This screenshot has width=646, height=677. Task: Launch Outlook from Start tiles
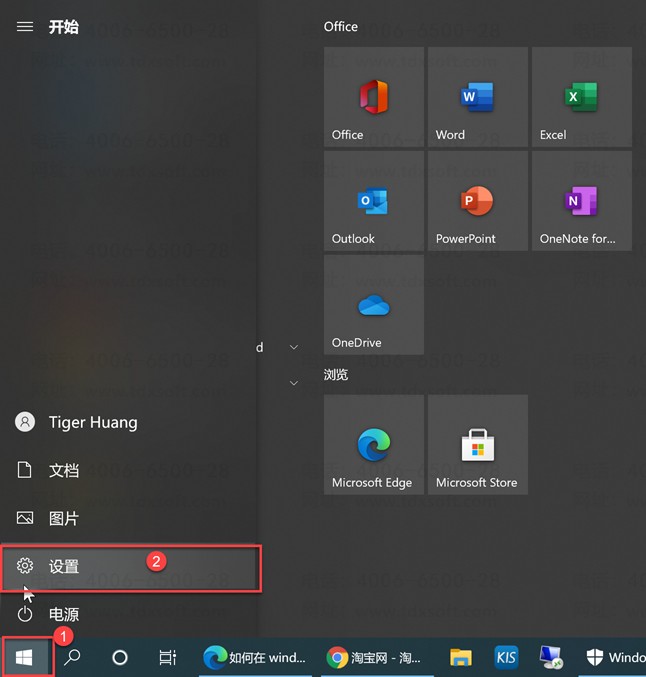[374, 201]
